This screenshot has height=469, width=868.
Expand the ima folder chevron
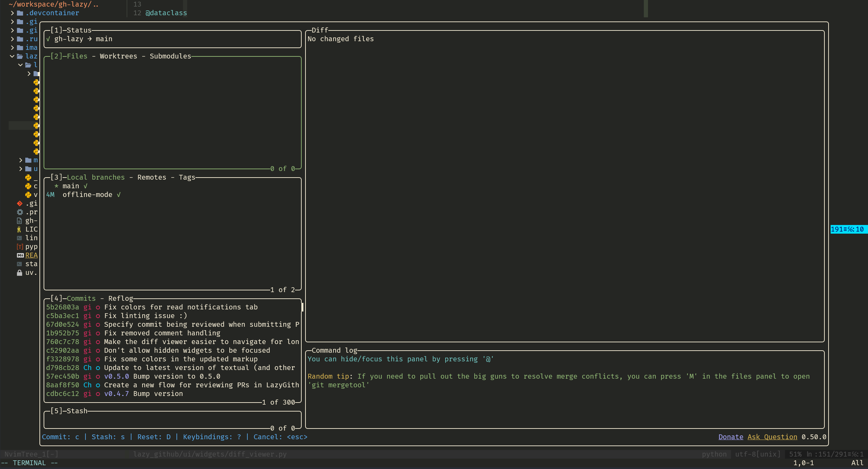12,48
